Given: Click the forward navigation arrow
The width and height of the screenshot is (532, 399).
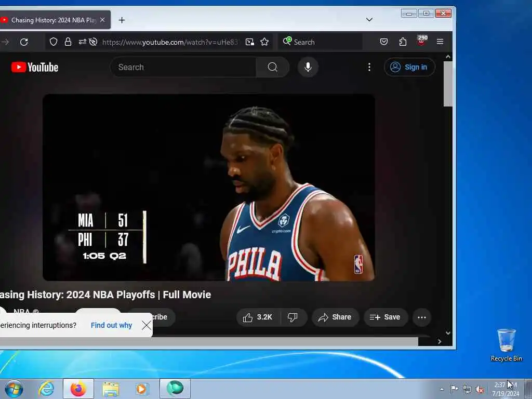Looking at the screenshot, I should [x=5, y=42].
